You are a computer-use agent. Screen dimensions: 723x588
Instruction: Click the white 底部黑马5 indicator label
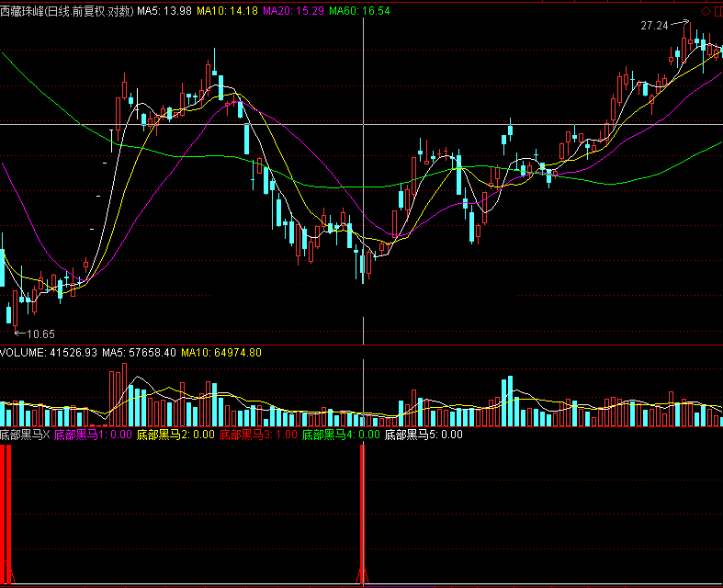point(424,435)
